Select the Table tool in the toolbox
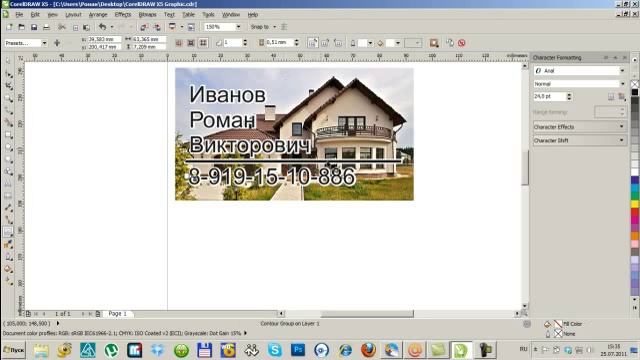Viewport: 640px width, 360px height. pyautogui.click(x=8, y=196)
